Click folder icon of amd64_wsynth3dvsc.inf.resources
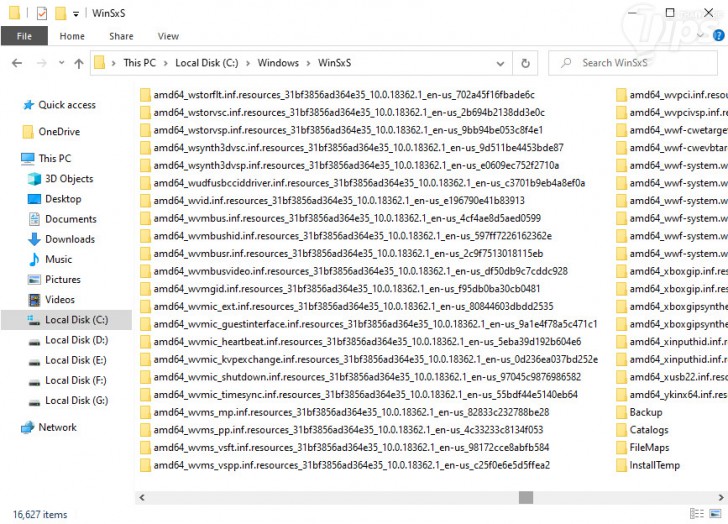 coord(145,148)
